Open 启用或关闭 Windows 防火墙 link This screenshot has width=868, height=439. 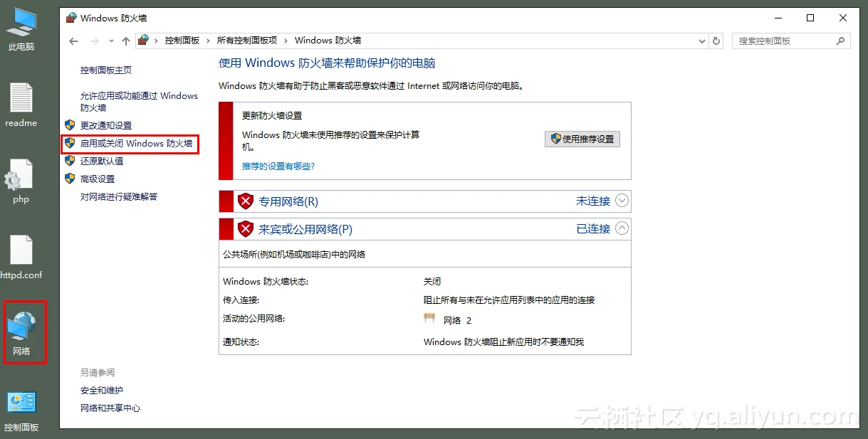click(136, 143)
